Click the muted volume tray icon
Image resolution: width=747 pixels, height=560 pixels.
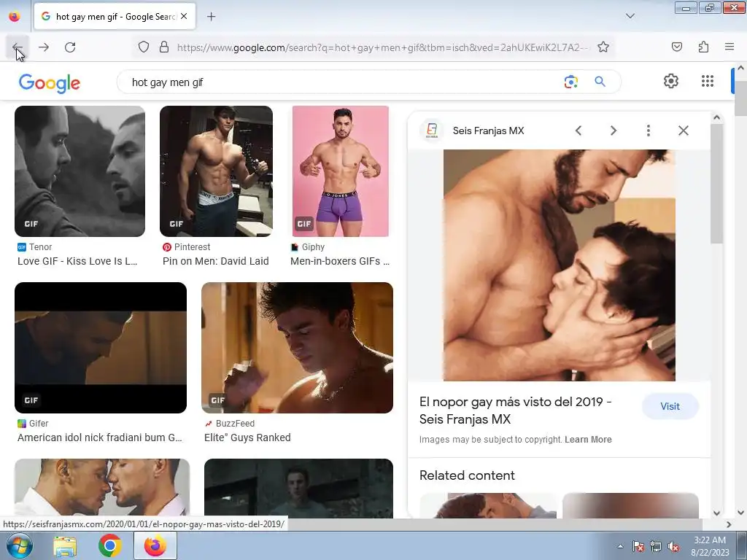coord(673,547)
